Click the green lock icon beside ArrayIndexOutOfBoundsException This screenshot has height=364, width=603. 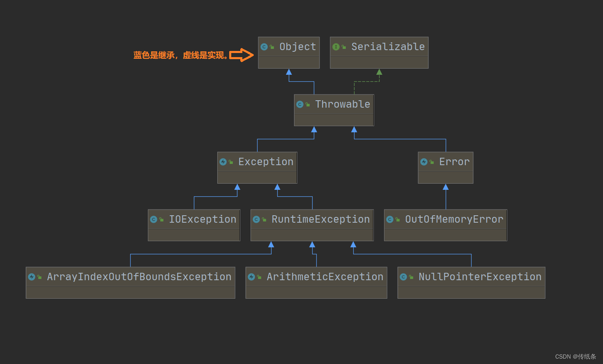click(x=39, y=277)
